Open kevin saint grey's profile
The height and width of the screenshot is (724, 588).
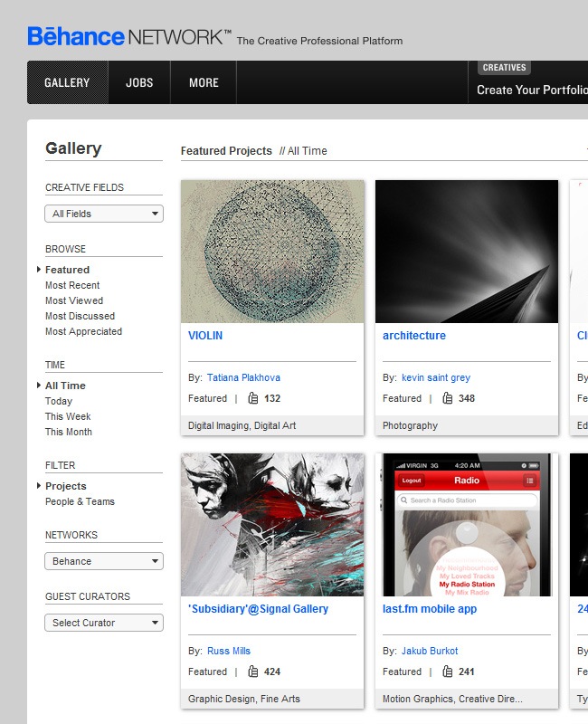coord(436,377)
